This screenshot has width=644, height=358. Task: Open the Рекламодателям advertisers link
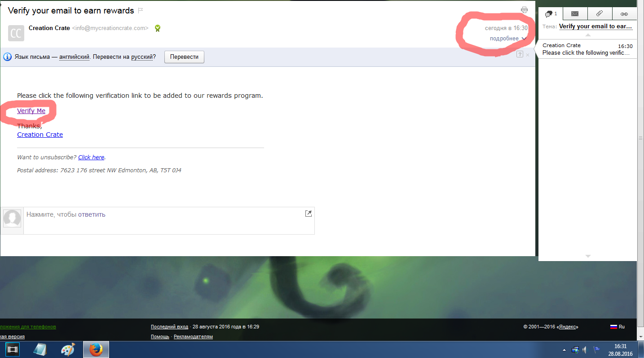[193, 336]
